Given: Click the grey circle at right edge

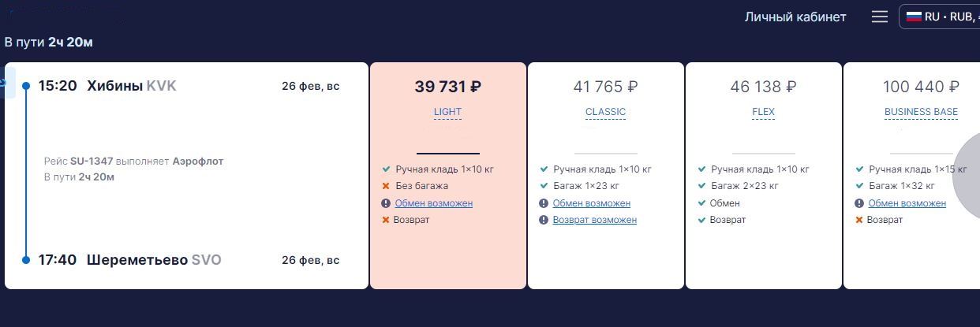Looking at the screenshot, I should click(967, 176).
